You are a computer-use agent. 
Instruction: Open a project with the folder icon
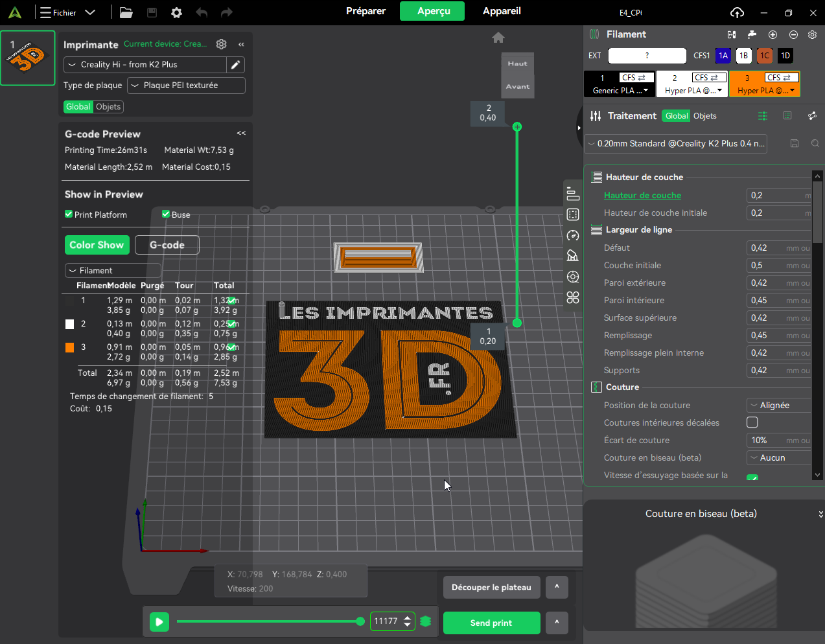[126, 12]
